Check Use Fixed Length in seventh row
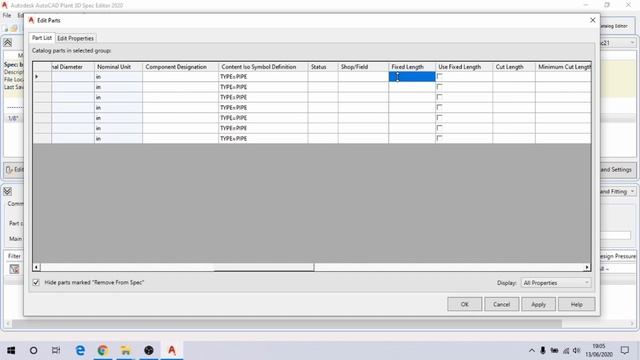Screen dimensions: 640x360 coord(440,138)
